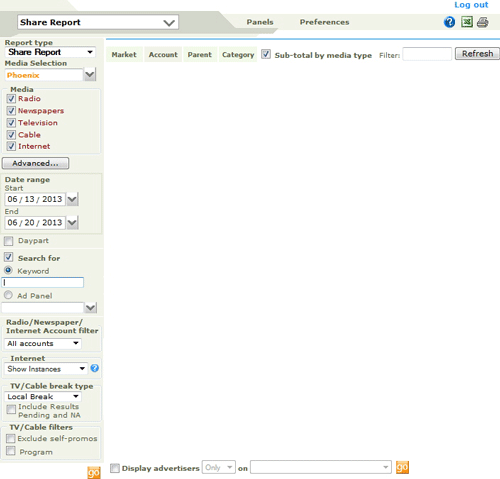Image resolution: width=500 pixels, height=479 pixels.
Task: Click the orange go icon in sidebar
Action: pos(94,472)
